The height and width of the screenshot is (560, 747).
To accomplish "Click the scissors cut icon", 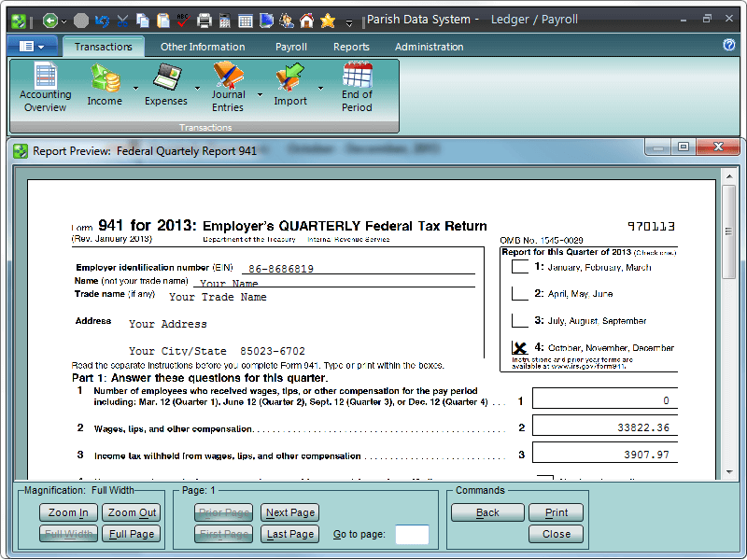I will coord(122,21).
